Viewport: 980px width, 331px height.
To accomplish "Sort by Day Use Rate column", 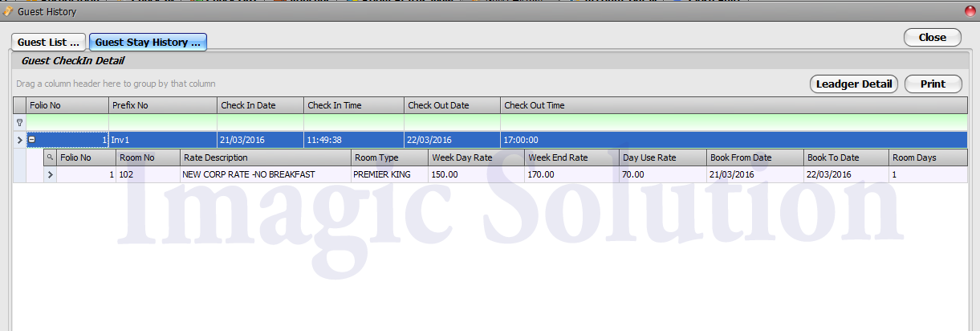I will (x=663, y=157).
